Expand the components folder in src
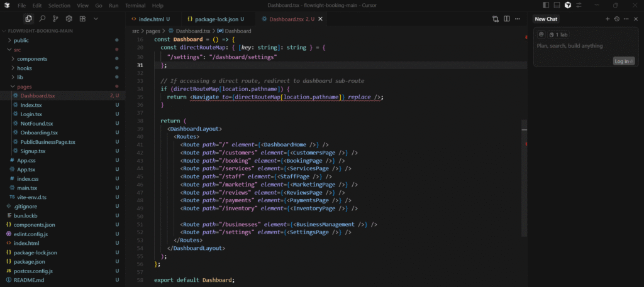The image size is (644, 287). (x=31, y=58)
